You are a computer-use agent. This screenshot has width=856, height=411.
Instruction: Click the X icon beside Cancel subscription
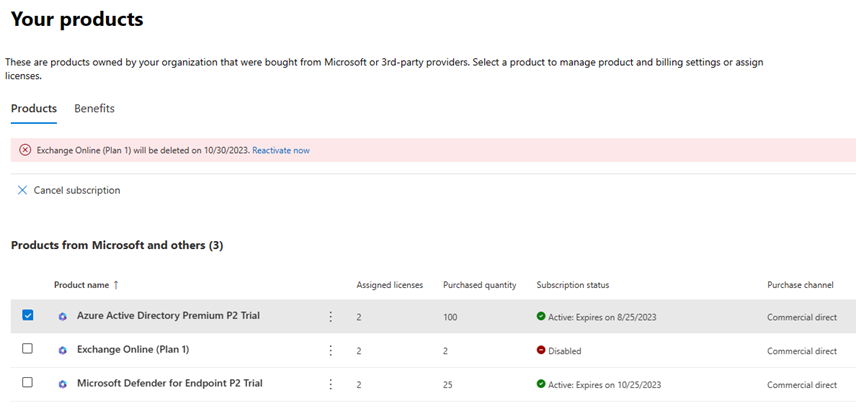22,190
